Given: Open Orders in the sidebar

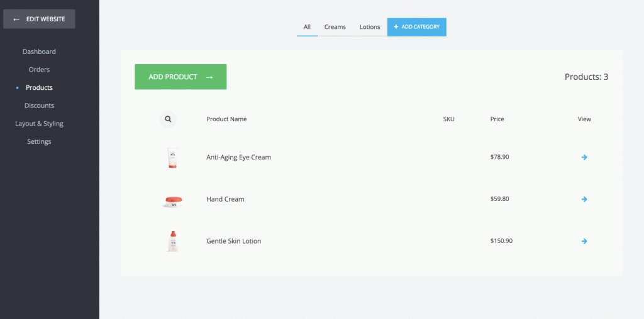Looking at the screenshot, I should [x=39, y=70].
